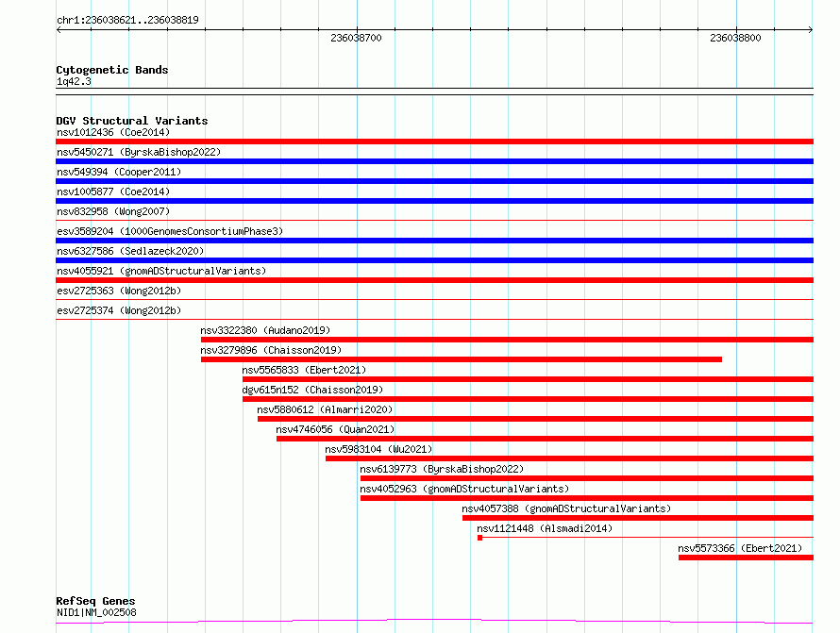
Task: Click the small red square of nsv1121448
Action: click(x=480, y=538)
